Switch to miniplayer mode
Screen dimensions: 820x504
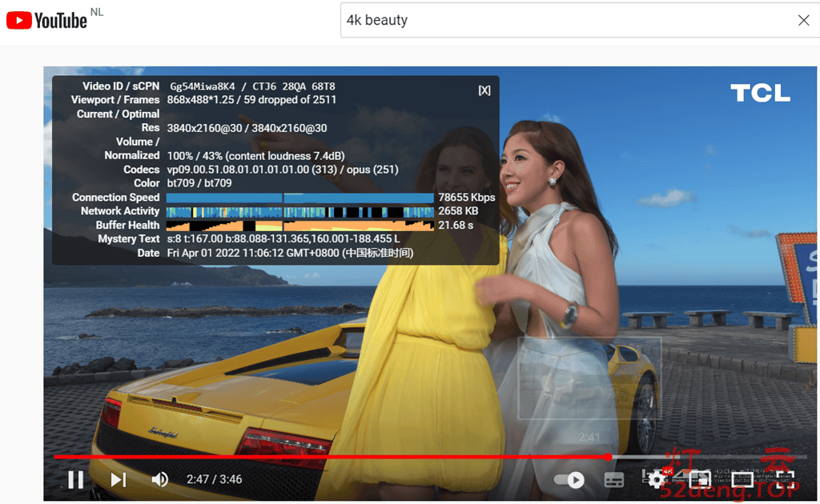[700, 479]
